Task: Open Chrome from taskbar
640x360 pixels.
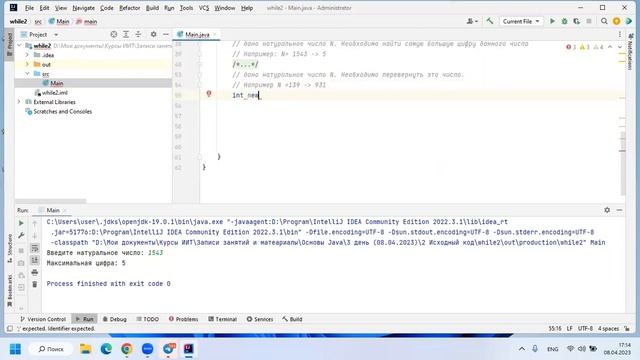Action: [x=127, y=349]
